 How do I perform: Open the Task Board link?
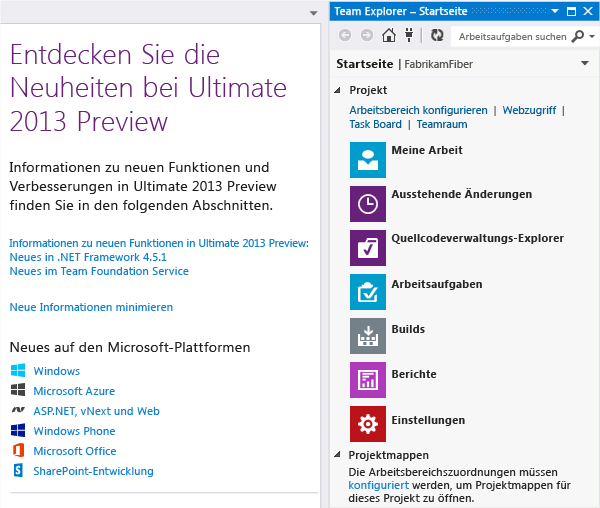pos(375,124)
